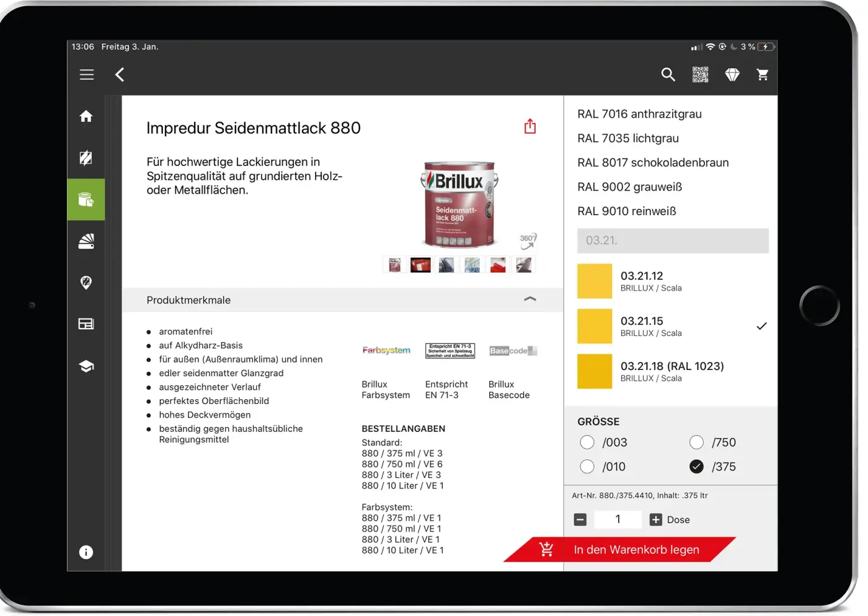The width and height of the screenshot is (868, 616).
Task: Share the product via share icon
Action: click(530, 126)
